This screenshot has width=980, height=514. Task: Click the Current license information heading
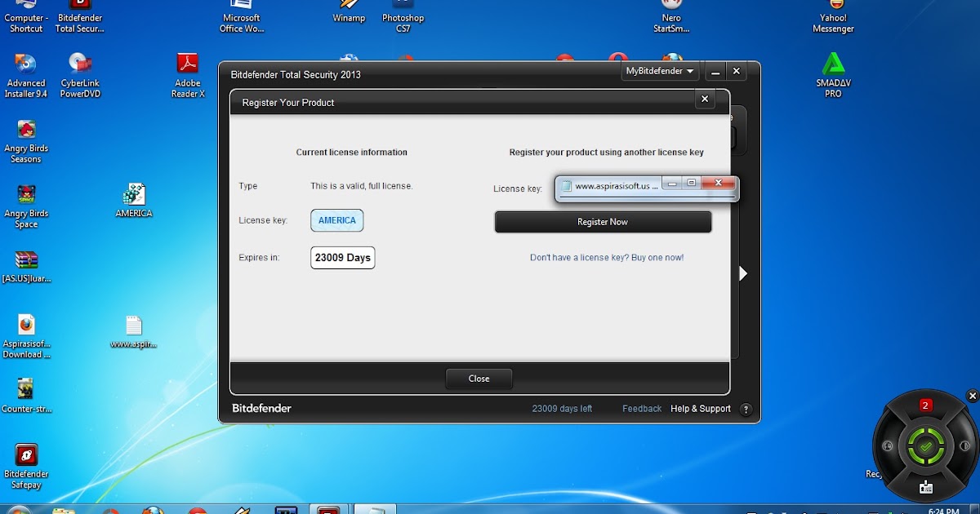351,153
